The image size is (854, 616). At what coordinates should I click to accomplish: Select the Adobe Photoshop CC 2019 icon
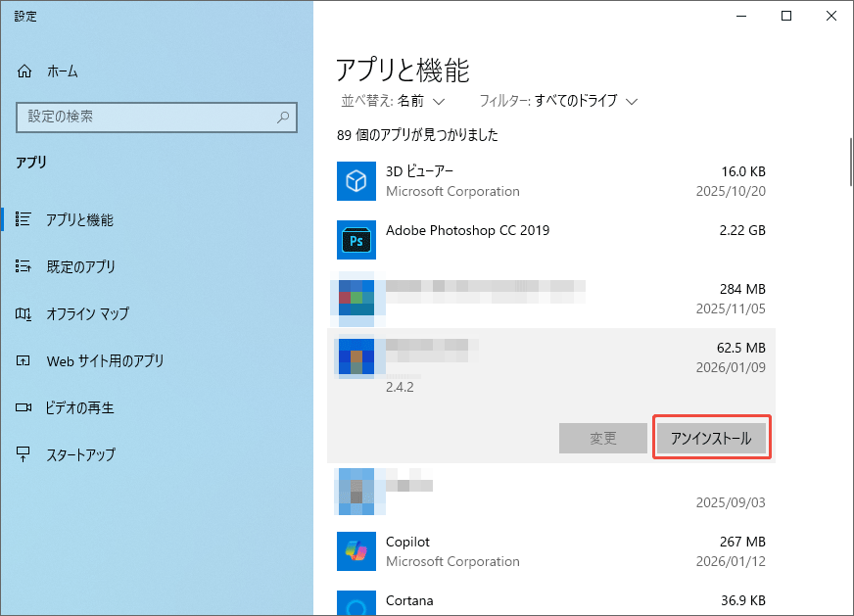tap(356, 240)
